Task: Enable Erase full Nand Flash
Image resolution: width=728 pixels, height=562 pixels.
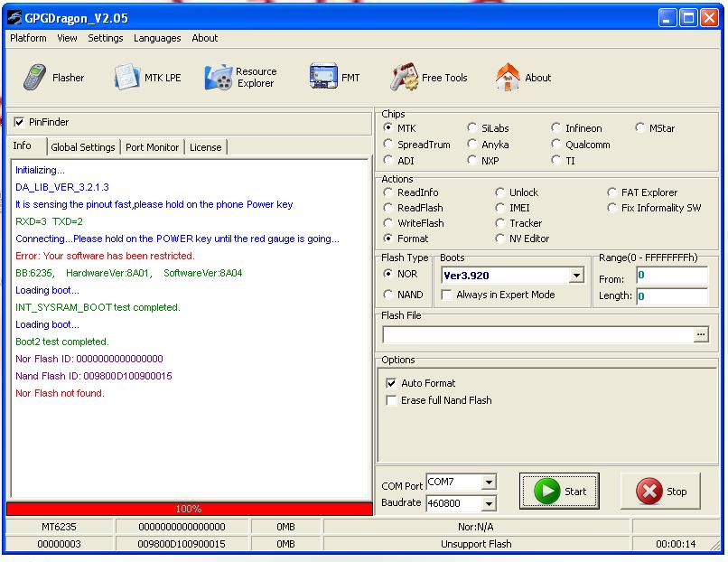Action: pyautogui.click(x=391, y=400)
